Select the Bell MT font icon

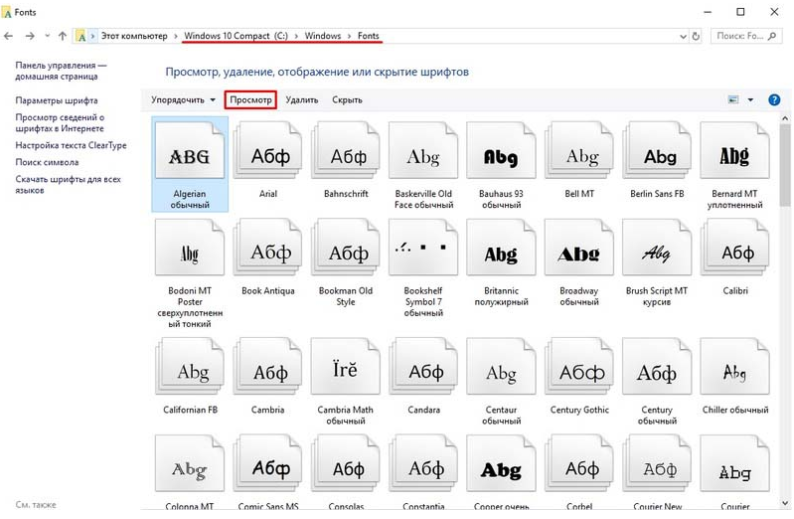point(579,150)
